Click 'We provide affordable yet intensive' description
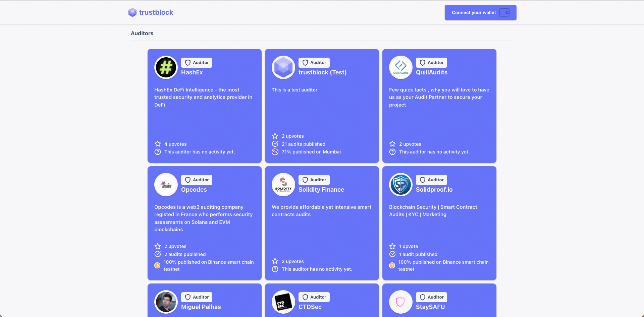 [321, 211]
